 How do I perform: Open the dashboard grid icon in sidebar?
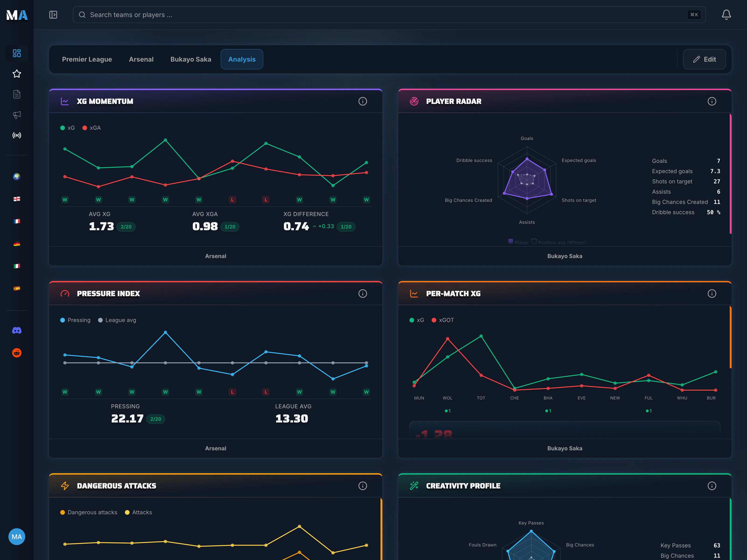[x=17, y=53]
